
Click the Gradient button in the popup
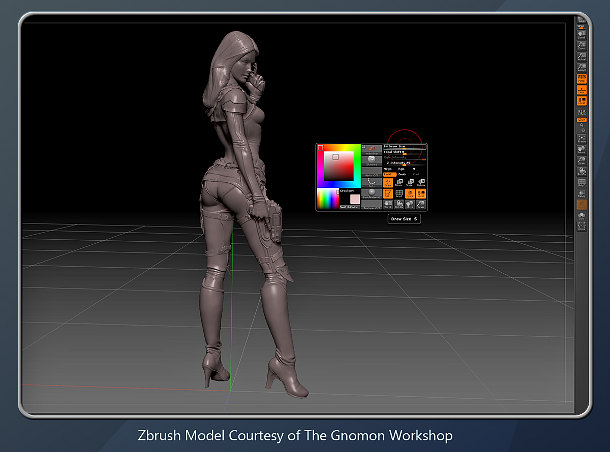pyautogui.click(x=347, y=191)
